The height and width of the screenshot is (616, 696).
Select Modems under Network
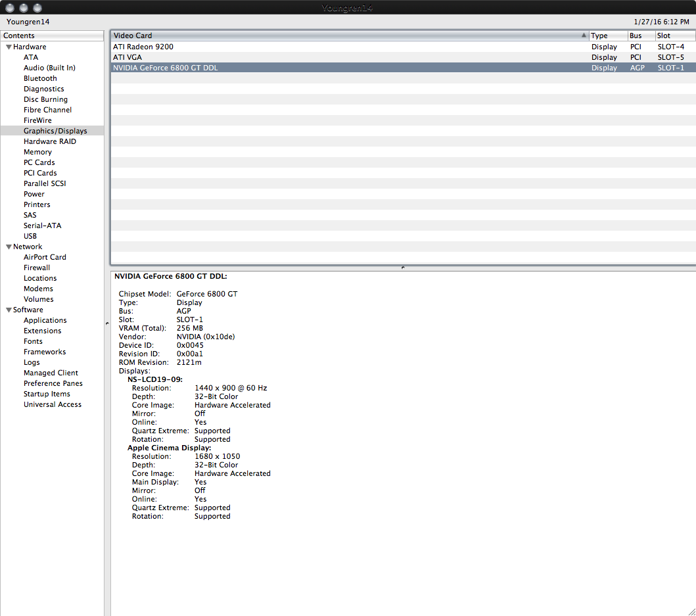38,289
